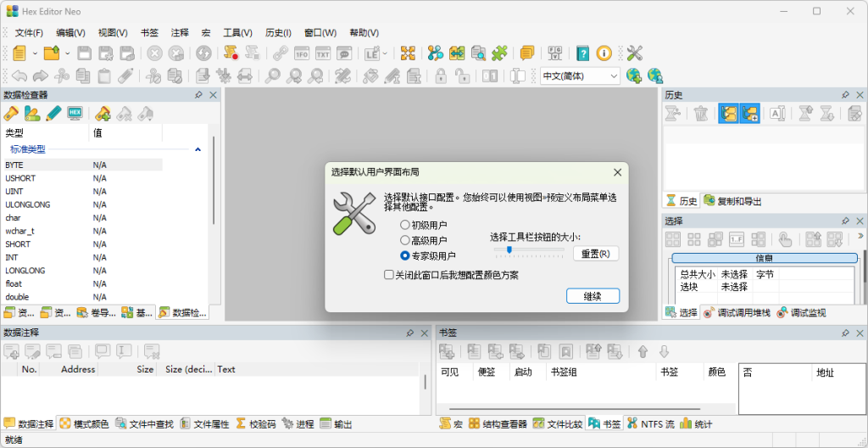Click the 类型 column header in Data Inspector

click(x=46, y=133)
